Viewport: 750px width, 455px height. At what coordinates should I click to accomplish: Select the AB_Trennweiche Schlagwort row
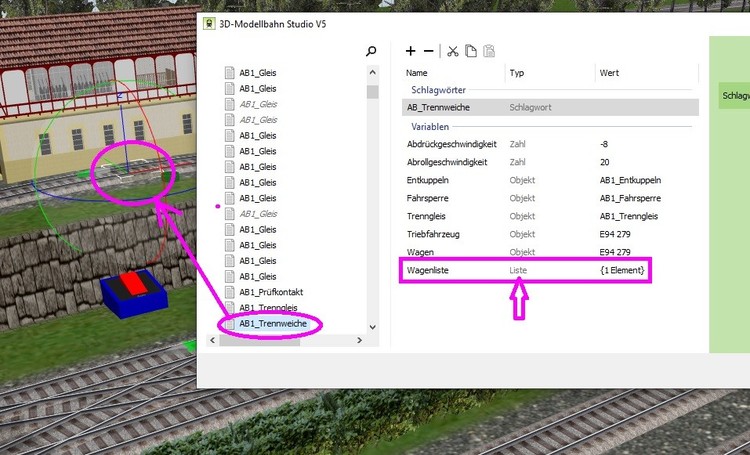(x=550, y=107)
